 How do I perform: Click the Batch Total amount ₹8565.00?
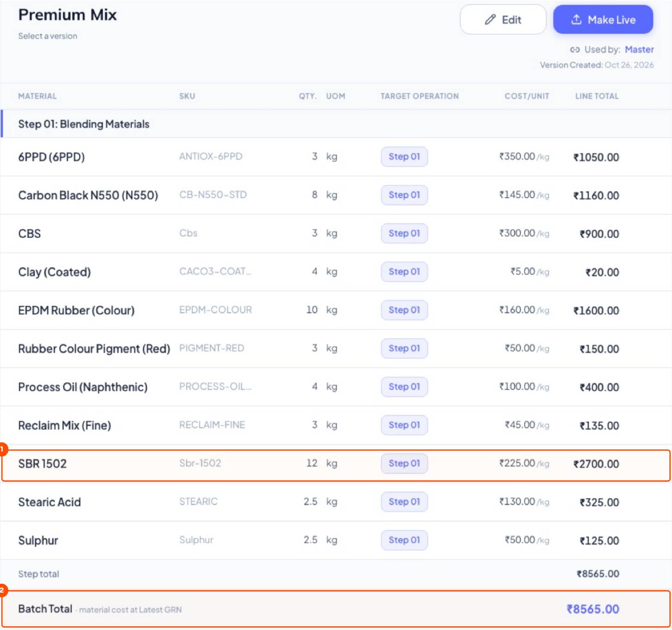tap(593, 609)
